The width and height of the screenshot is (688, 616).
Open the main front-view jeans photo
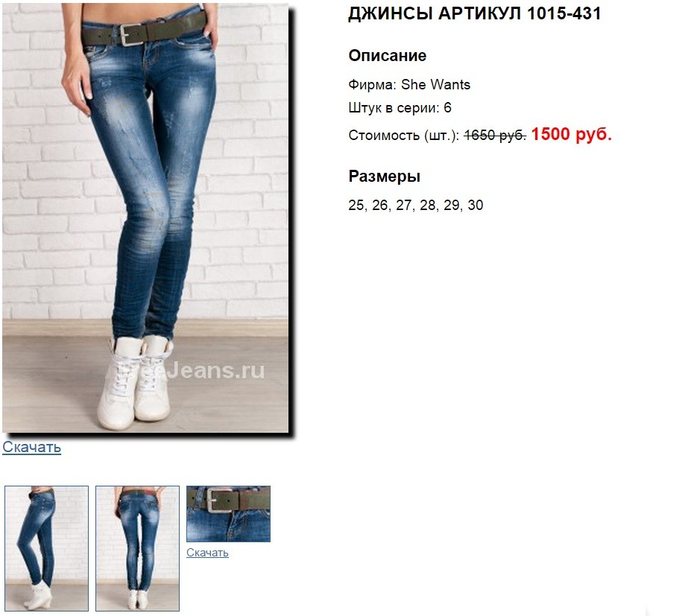tap(145, 217)
